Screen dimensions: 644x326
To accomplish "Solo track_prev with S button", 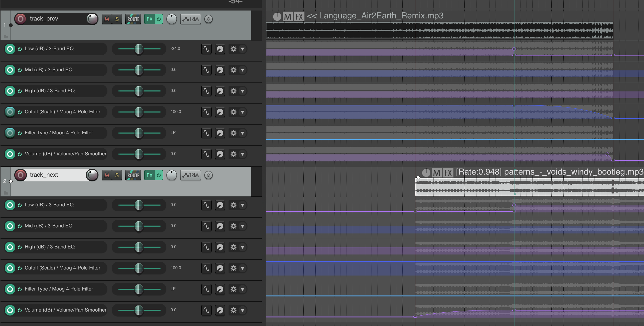I will (117, 19).
